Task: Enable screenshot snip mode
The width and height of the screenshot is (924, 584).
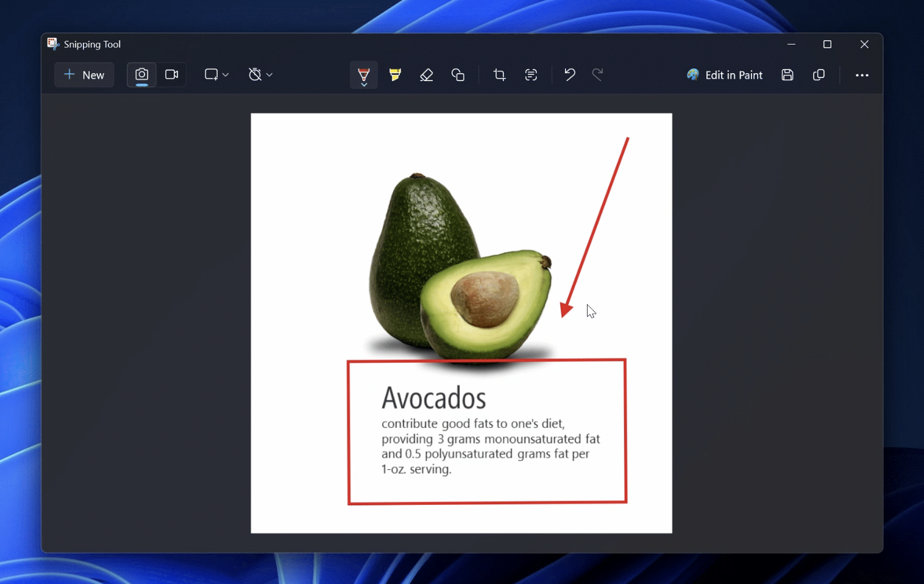Action: tap(141, 74)
